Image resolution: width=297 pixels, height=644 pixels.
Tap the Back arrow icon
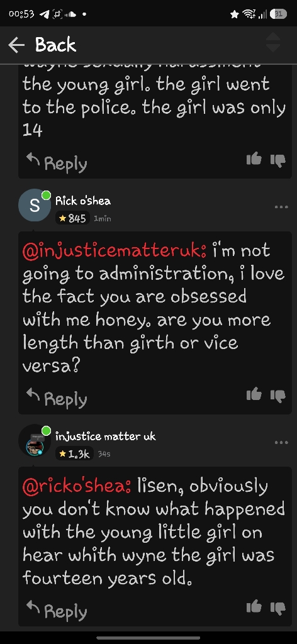16,45
